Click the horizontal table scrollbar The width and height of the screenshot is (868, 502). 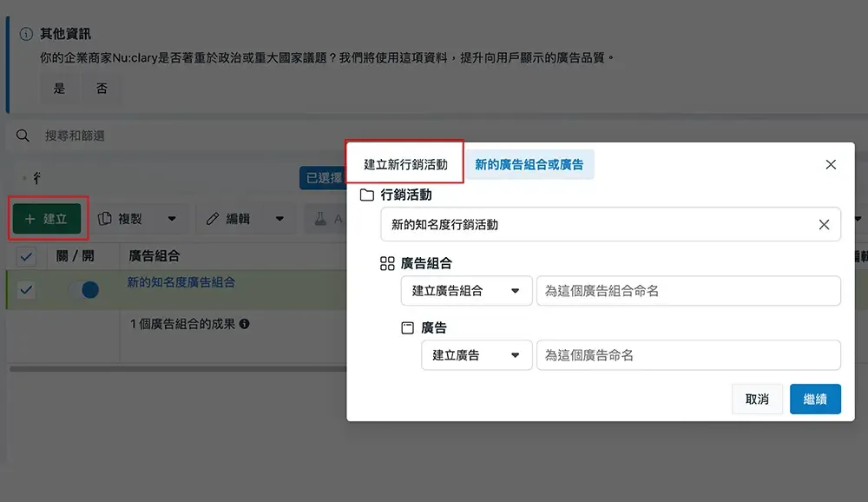tap(178, 369)
